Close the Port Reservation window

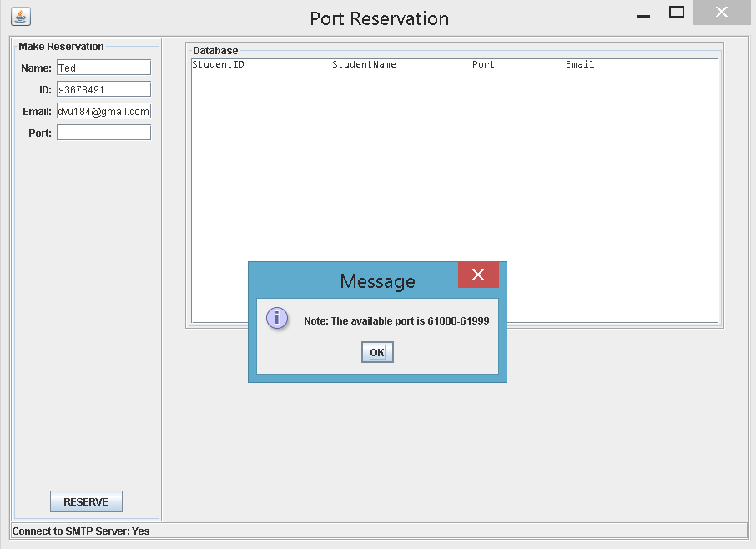coord(722,12)
